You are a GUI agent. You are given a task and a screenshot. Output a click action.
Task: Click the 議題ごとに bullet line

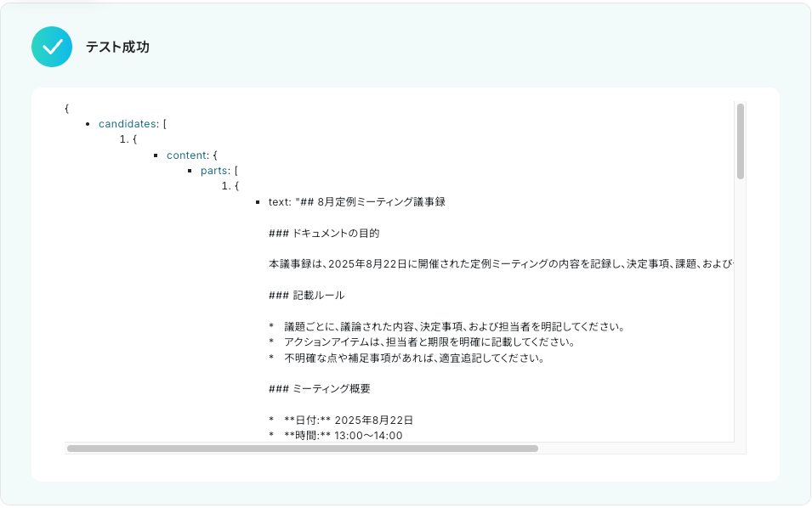pyautogui.click(x=447, y=327)
